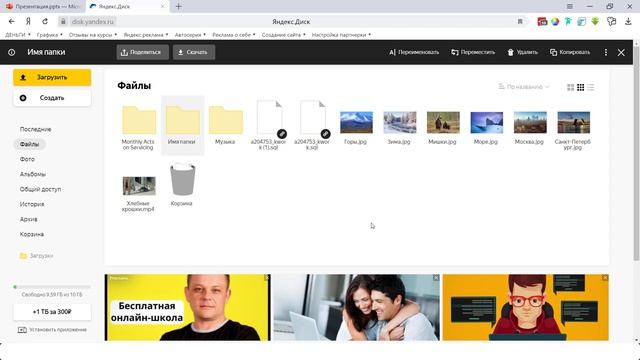
Task: Open a new browser tab
Action: [178, 7]
